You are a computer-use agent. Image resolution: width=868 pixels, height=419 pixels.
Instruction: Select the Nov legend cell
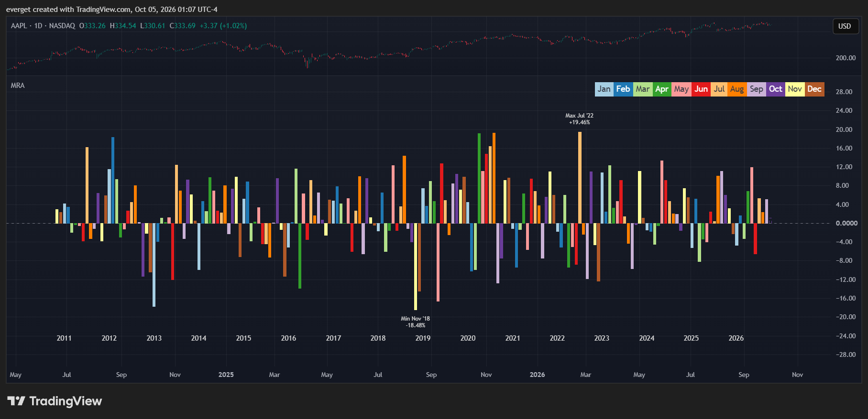point(795,89)
